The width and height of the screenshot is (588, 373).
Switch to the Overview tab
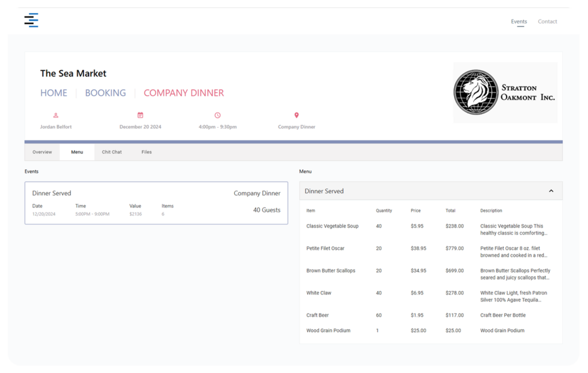click(x=42, y=152)
